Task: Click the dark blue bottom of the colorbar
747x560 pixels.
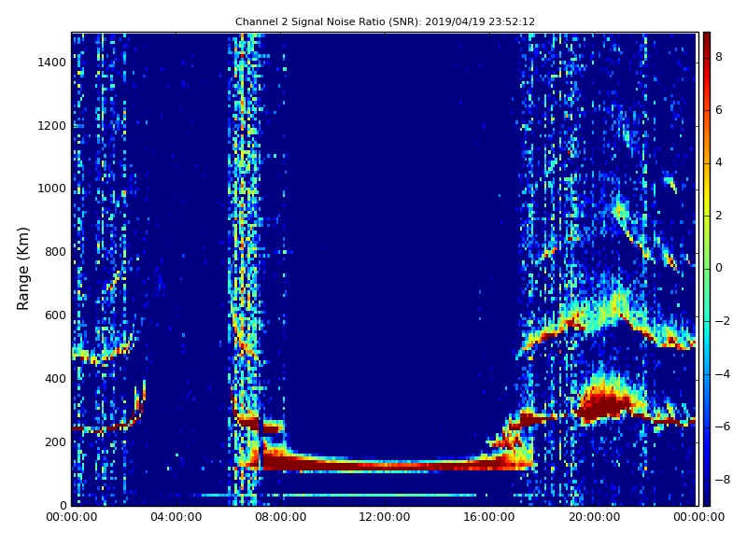Action: (707, 496)
